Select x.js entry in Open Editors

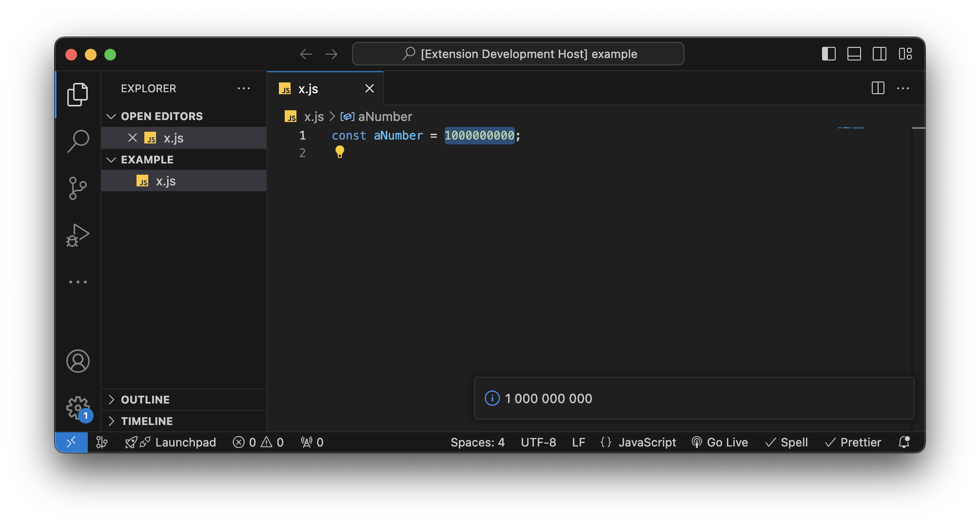tap(184, 138)
